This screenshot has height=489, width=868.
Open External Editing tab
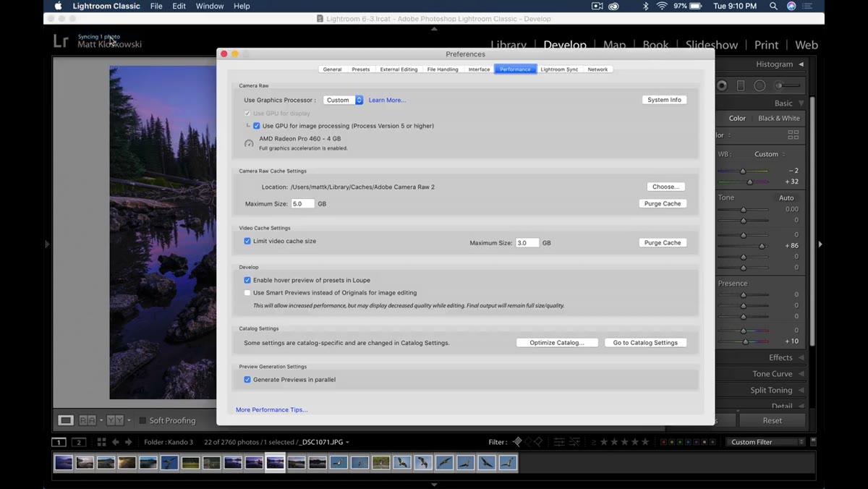[x=399, y=69]
